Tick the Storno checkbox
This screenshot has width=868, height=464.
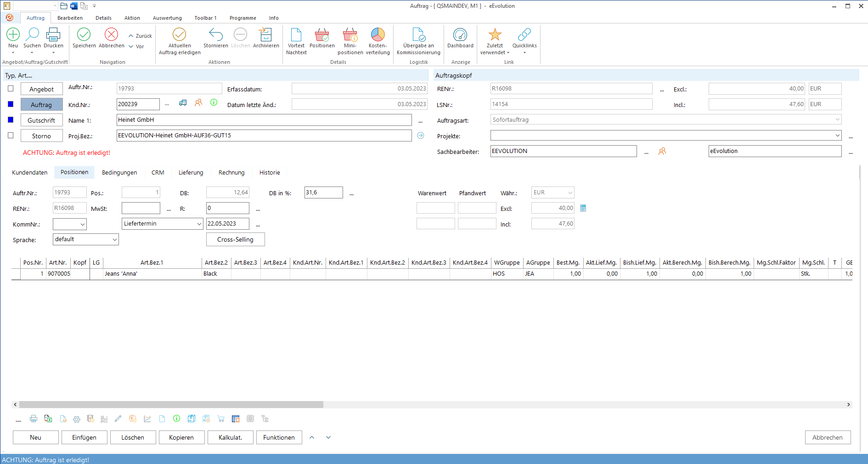coord(11,136)
